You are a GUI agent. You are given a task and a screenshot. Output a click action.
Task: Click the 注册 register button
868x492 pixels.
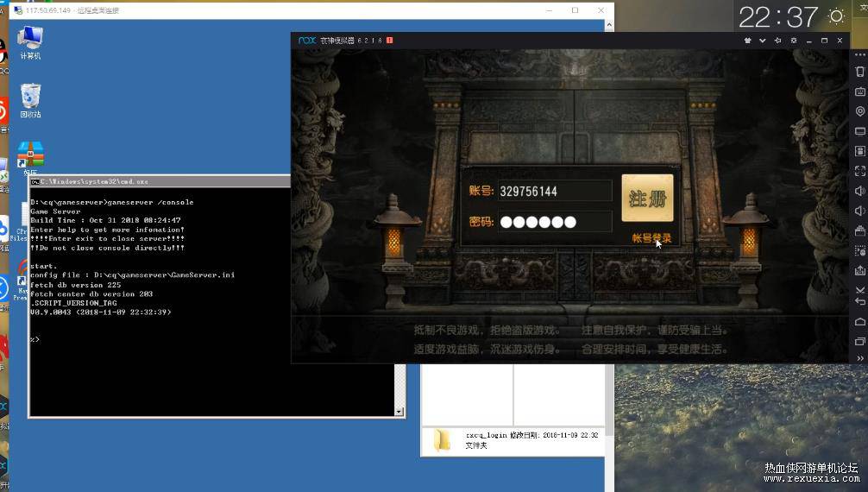click(x=647, y=199)
